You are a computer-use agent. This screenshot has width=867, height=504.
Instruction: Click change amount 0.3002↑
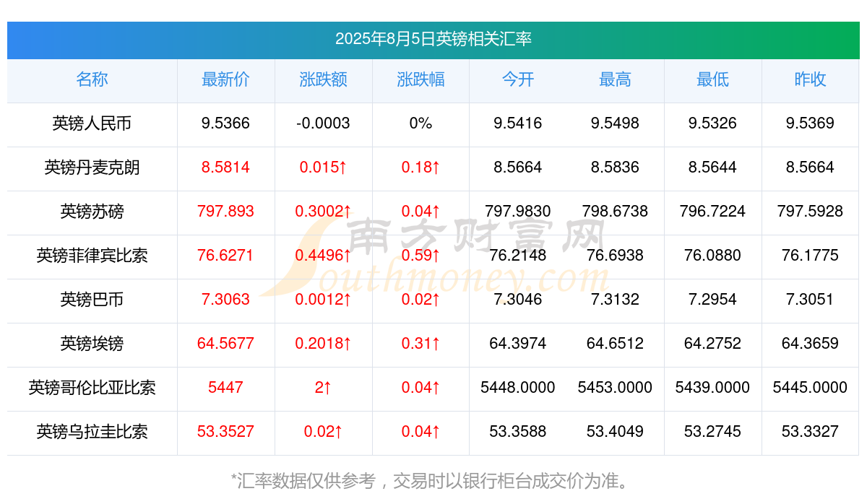point(323,212)
